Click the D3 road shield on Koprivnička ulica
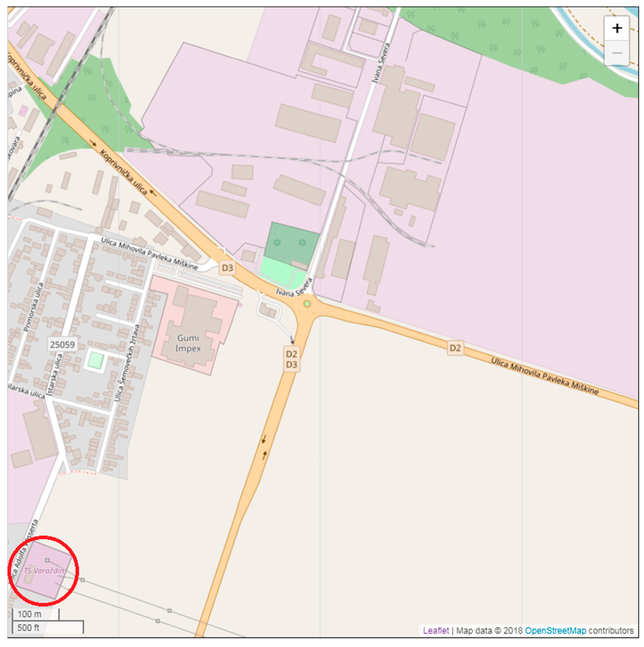 click(x=227, y=268)
